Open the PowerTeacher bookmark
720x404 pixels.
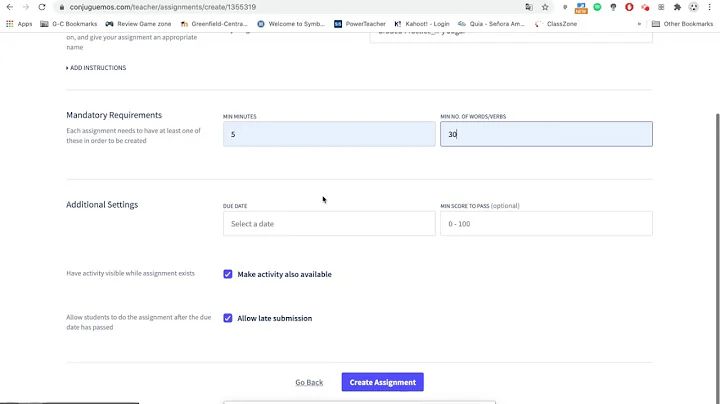(360, 23)
